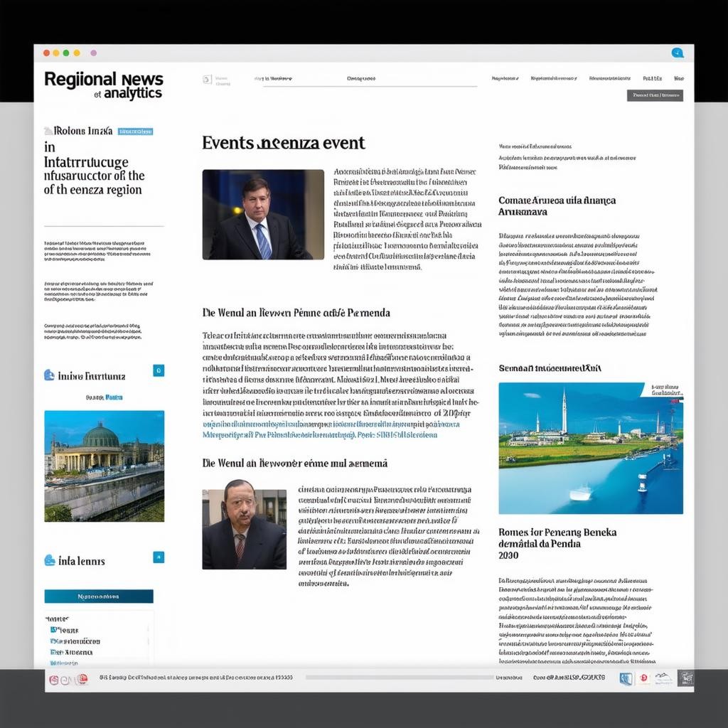Click the blue cloud icon beside 'infa lennns'
Screen dimensions: 728x728
(50, 560)
